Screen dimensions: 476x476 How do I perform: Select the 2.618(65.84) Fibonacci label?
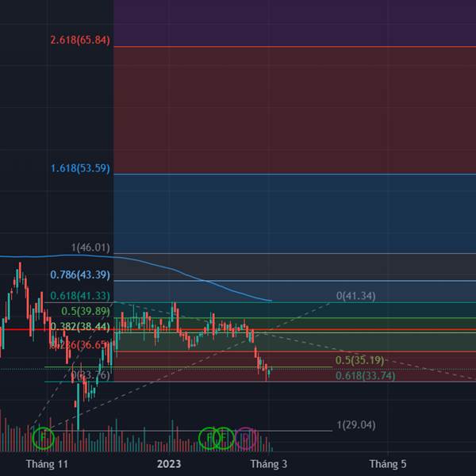tap(80, 40)
